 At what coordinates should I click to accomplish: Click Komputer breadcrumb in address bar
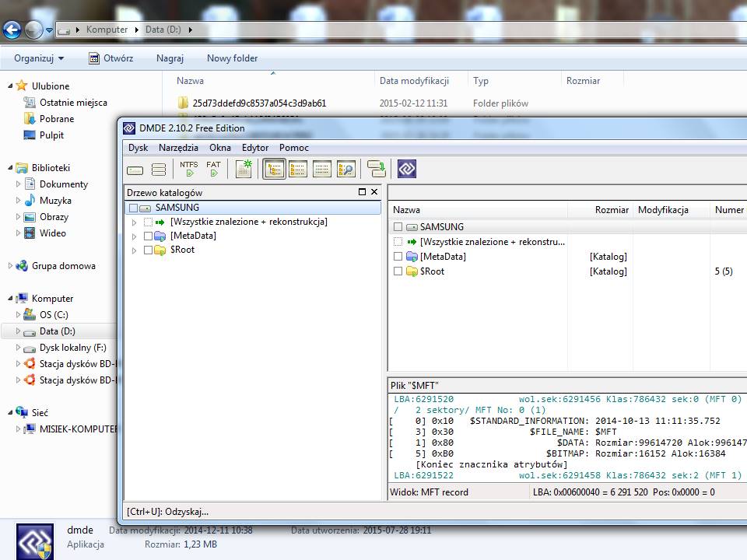pos(107,30)
